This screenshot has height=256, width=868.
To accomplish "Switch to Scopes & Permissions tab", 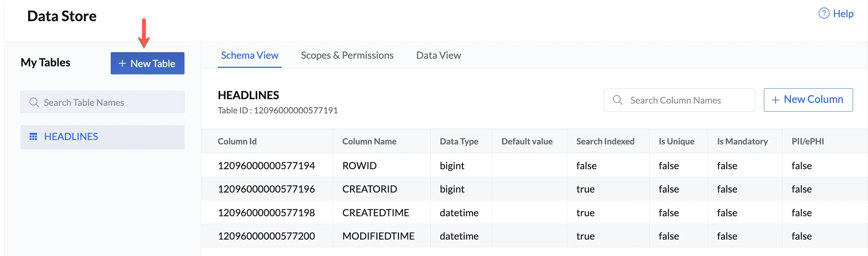I will (x=347, y=55).
